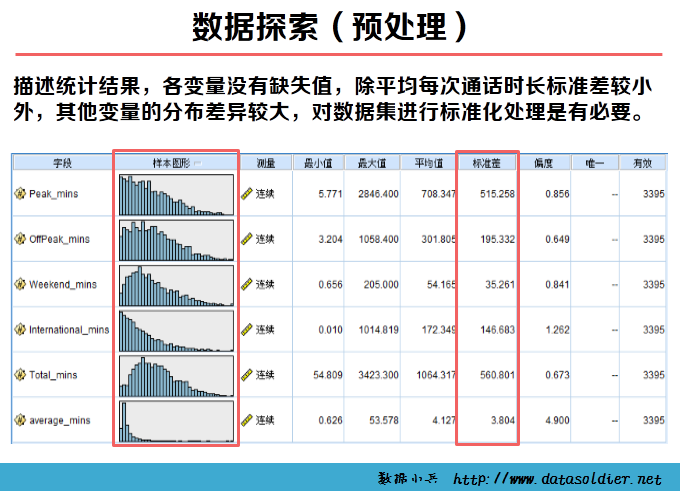This screenshot has height=491, width=680.
Task: Select the mean value 708.347
Action: pos(438,194)
